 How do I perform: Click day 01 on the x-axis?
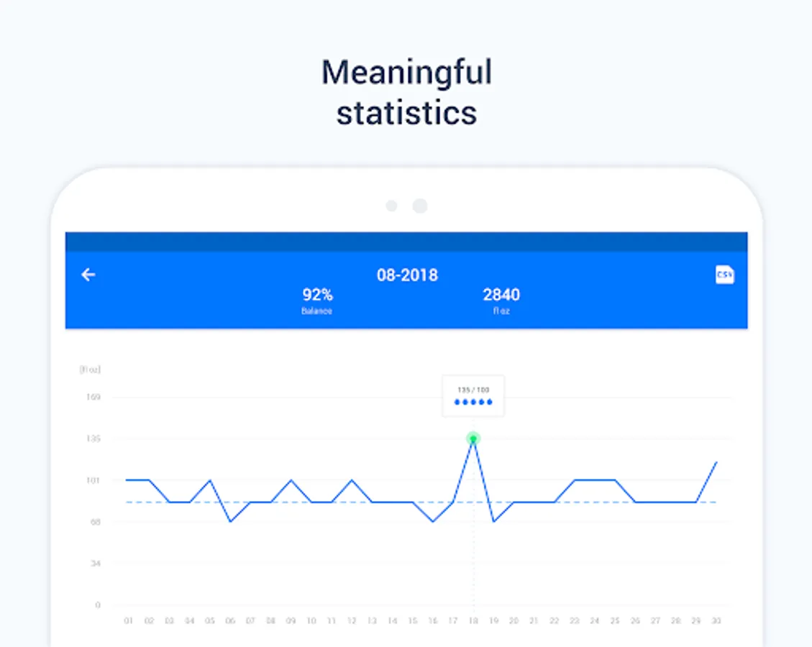129,620
